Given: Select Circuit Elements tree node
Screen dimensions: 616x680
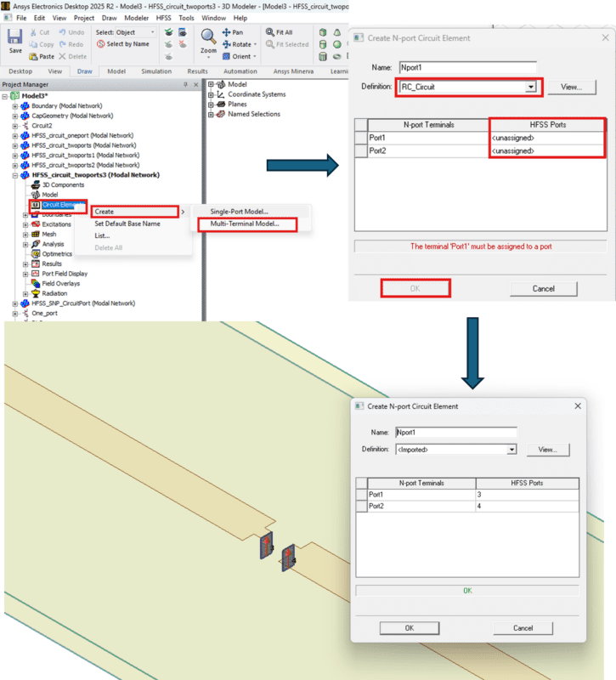Looking at the screenshot, I should [59, 205].
